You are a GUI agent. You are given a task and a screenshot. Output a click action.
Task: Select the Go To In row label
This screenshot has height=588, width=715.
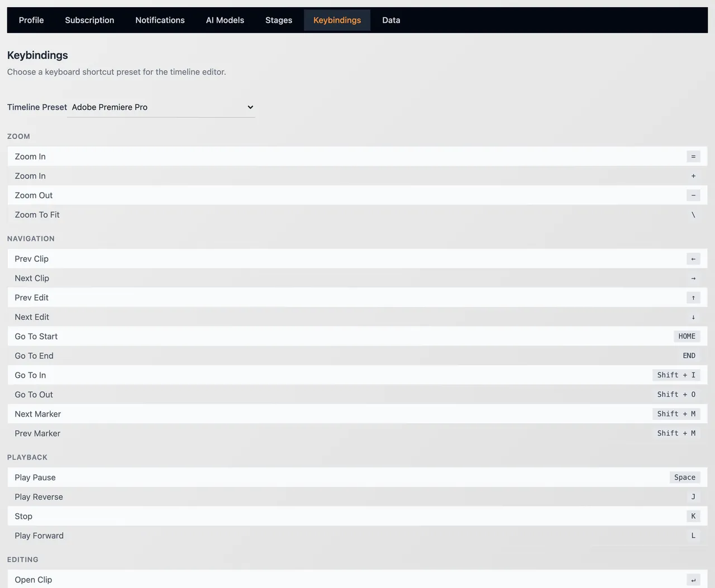click(30, 375)
